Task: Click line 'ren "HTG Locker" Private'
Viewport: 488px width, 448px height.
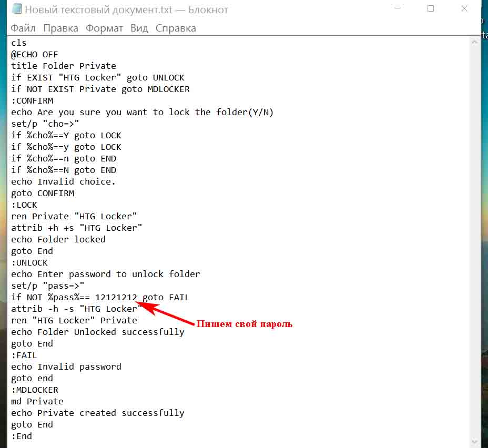Action: [74, 320]
